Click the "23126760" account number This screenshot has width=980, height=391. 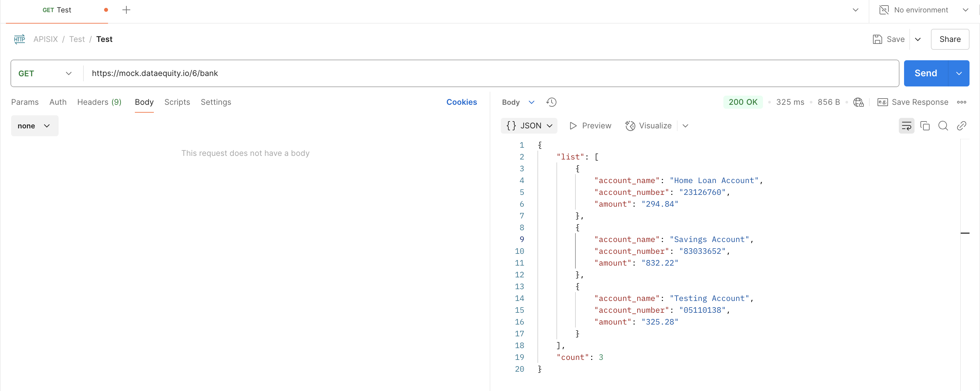point(702,192)
